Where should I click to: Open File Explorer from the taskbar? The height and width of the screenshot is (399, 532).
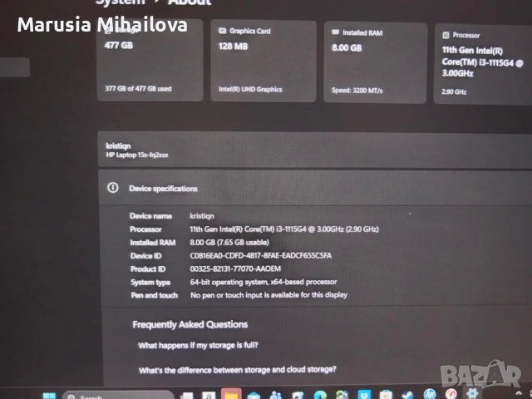pos(231,394)
